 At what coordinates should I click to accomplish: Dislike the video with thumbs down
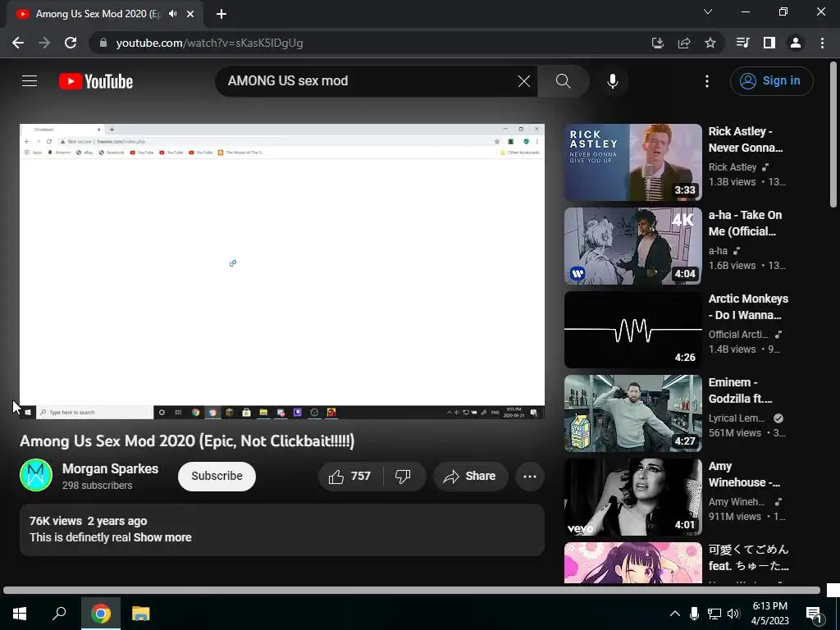[403, 477]
